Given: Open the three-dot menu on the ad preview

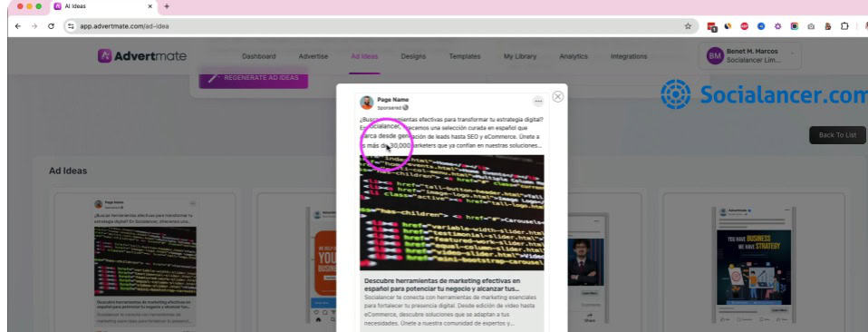Looking at the screenshot, I should [x=538, y=102].
